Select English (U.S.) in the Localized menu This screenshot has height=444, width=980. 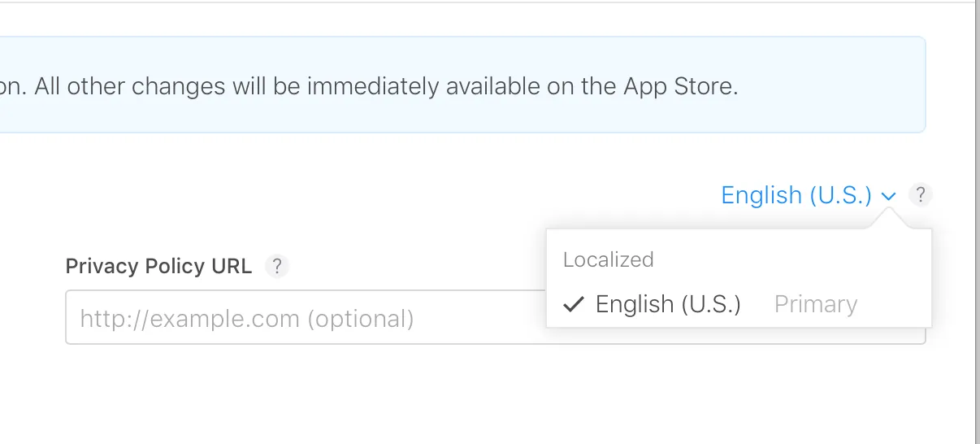[x=668, y=304]
